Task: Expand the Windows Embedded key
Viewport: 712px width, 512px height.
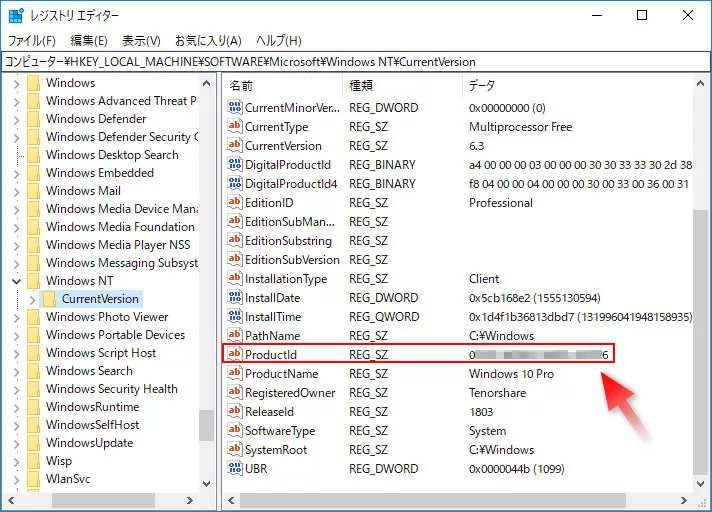Action: [x=16, y=174]
